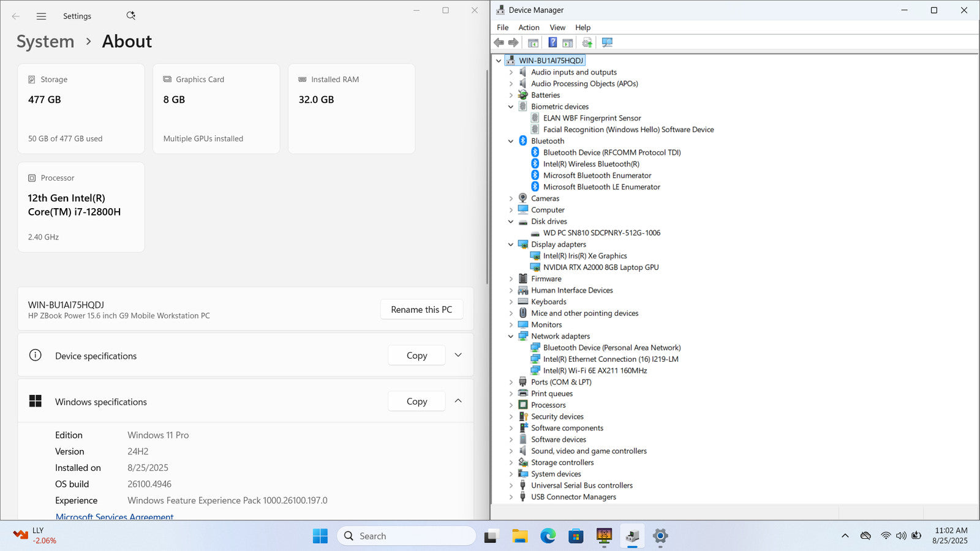Image resolution: width=980 pixels, height=551 pixels.
Task: Click the Graphics Card 8 GB card
Action: 216,109
